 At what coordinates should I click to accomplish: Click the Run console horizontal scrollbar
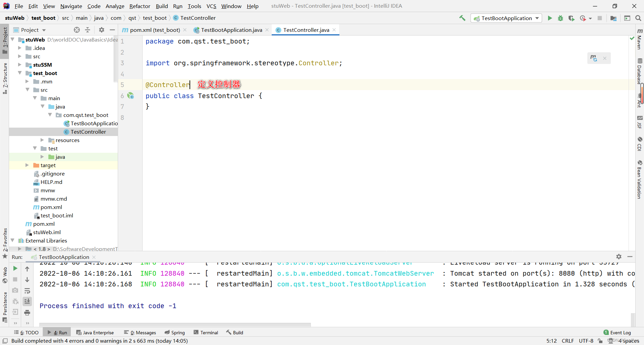175,324
